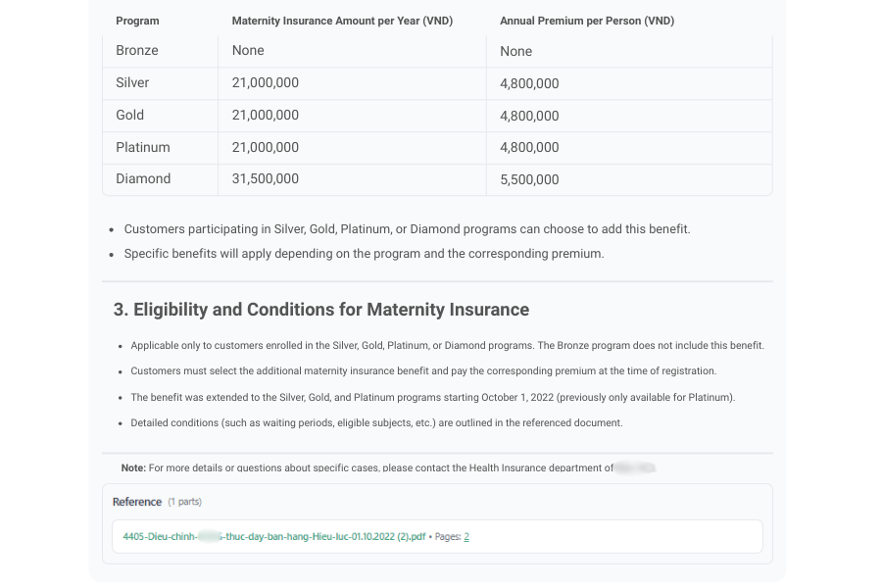Click bullet about specific benefits applying
The height and width of the screenshot is (588, 882).
click(364, 254)
